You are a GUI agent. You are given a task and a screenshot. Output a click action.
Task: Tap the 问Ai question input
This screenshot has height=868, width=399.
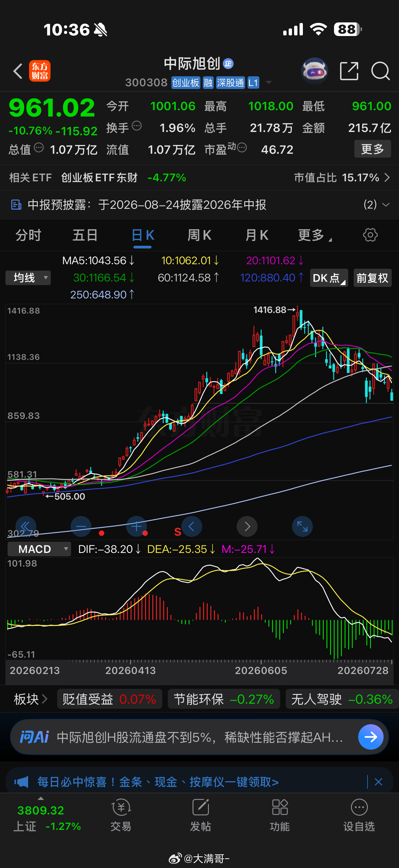tap(200, 737)
